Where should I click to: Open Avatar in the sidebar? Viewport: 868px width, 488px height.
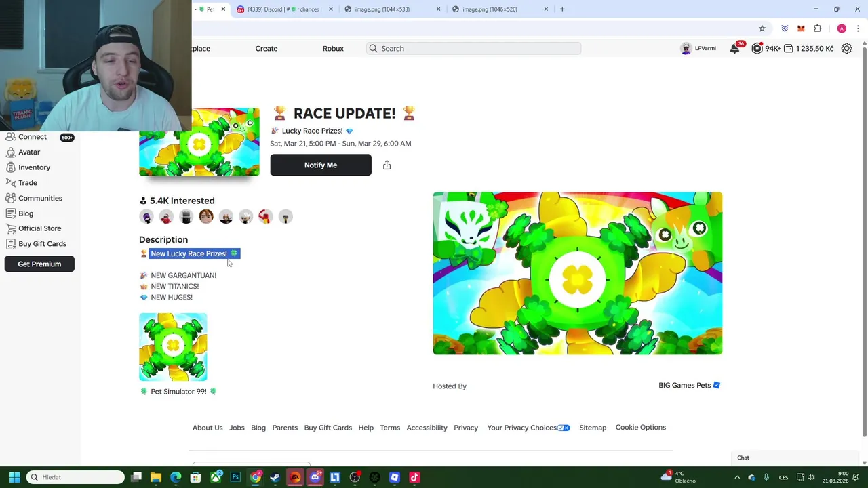point(29,152)
